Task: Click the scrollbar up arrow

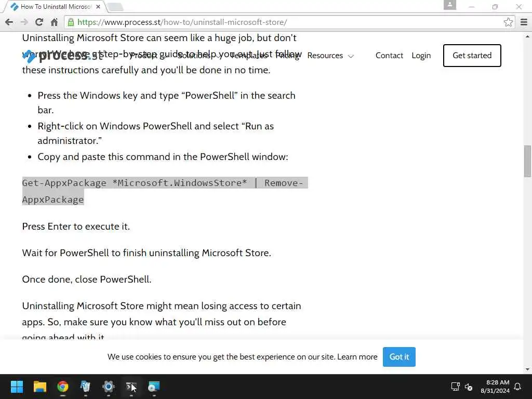Action: pyautogui.click(x=527, y=36)
